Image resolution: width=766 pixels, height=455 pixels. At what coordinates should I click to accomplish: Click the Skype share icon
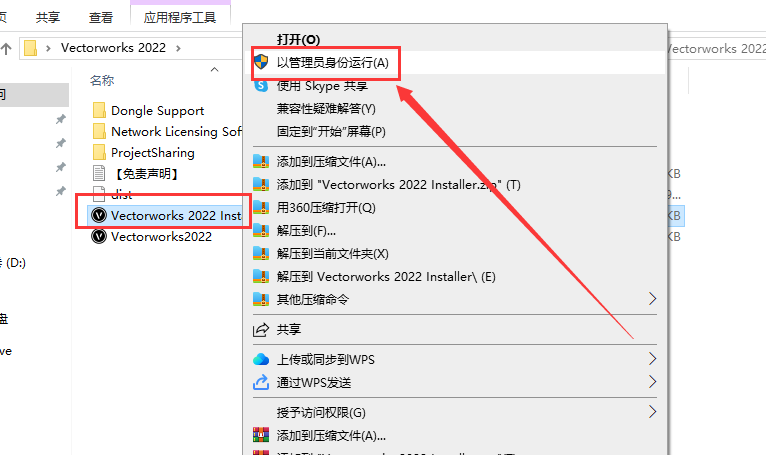[x=261, y=86]
